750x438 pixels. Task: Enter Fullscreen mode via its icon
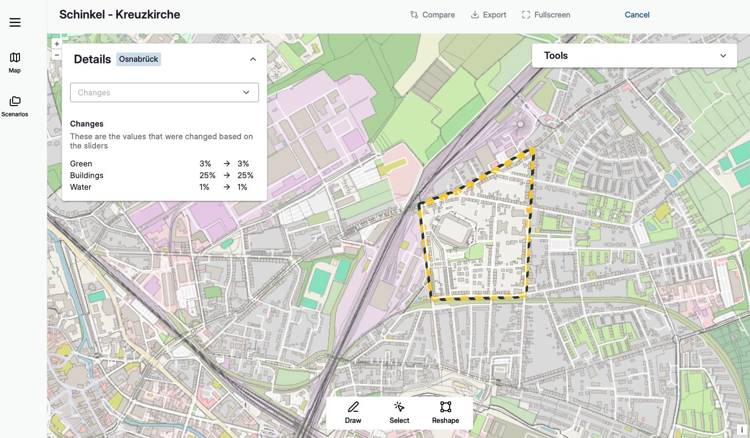[x=527, y=15]
